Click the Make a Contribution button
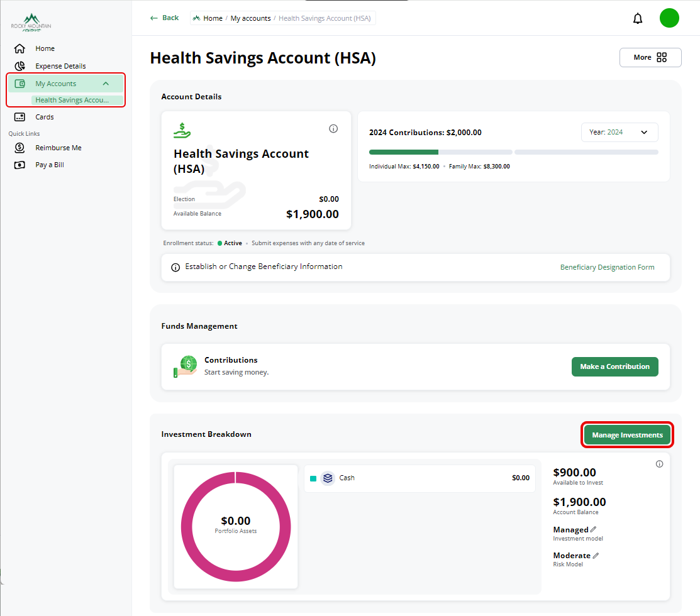This screenshot has width=700, height=616. (614, 366)
